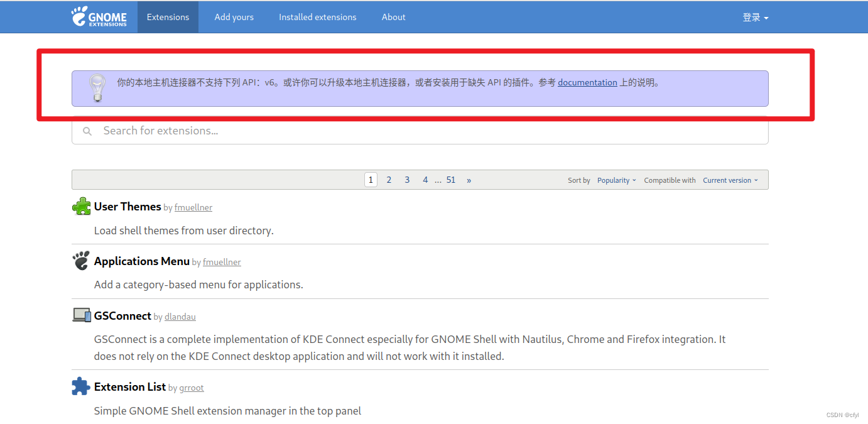Click the Applications Menu footprint icon
The width and height of the screenshot is (868, 424).
(81, 261)
